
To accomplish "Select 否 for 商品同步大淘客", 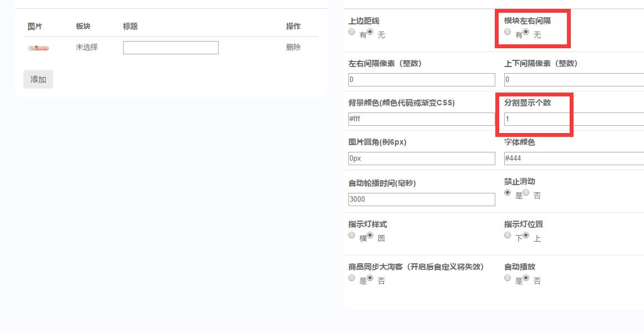I will click(370, 278).
